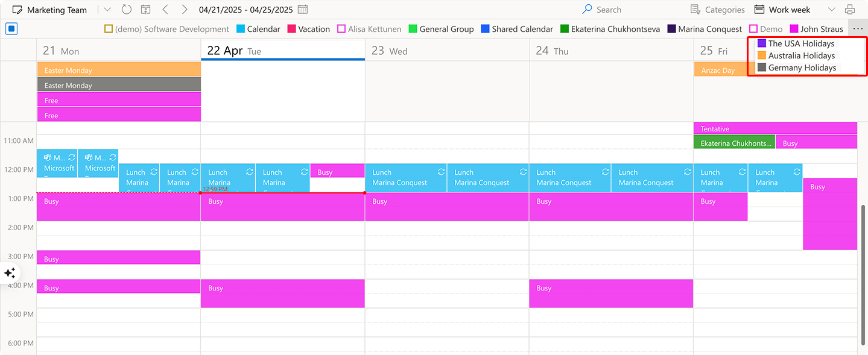Click the 12:59 PM current time marker
This screenshot has width=868, height=355.
(215, 189)
